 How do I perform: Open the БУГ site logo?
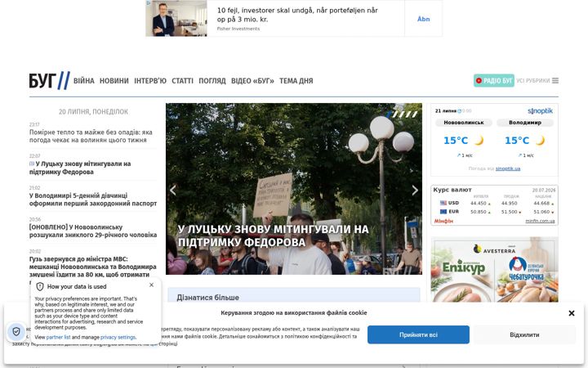pos(50,80)
